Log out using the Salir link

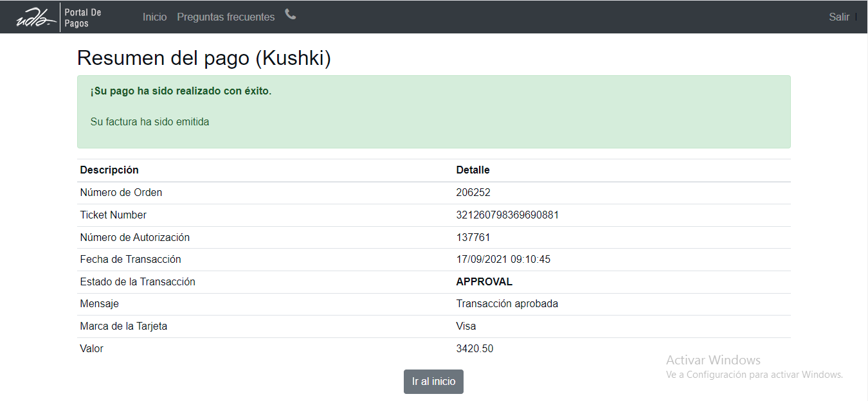(839, 17)
